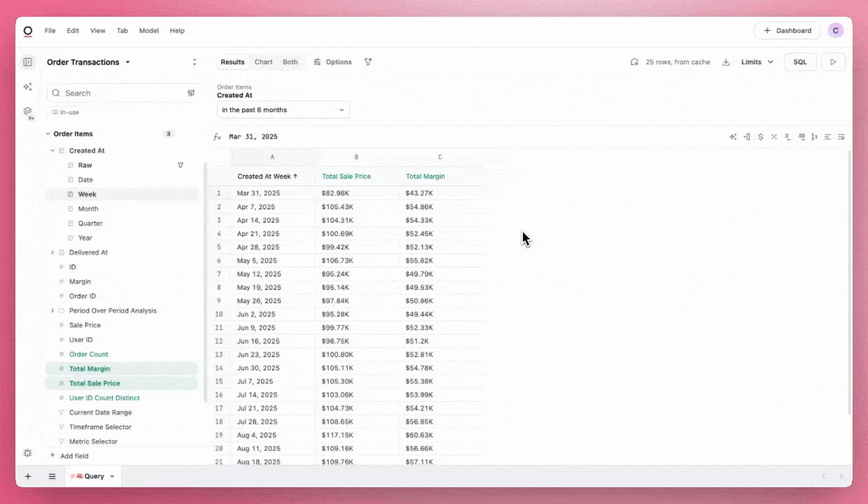Click the SQL button
868x504 pixels.
(799, 62)
